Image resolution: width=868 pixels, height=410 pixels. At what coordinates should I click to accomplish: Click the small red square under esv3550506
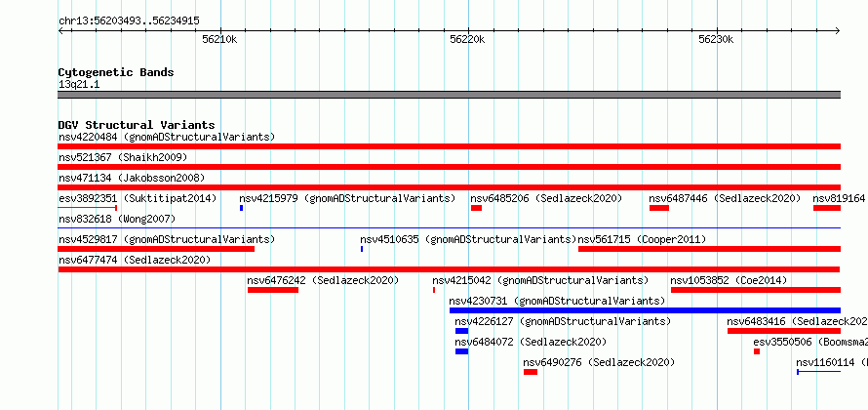click(x=757, y=351)
